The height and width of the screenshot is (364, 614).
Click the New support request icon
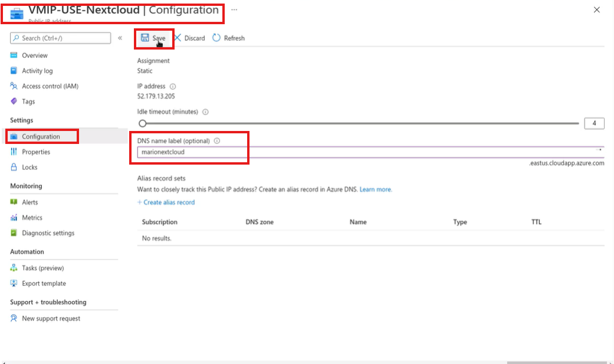(14, 318)
